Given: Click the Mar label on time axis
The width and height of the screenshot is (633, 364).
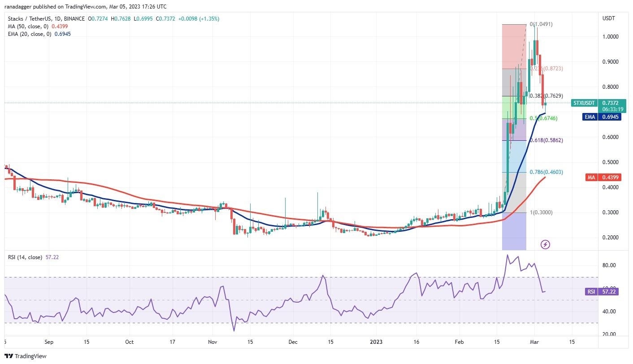Looking at the screenshot, I should pyautogui.click(x=533, y=342).
